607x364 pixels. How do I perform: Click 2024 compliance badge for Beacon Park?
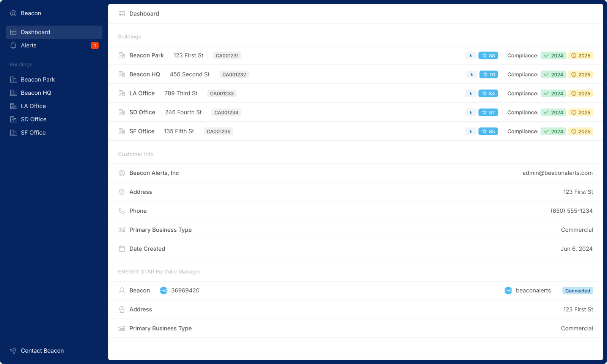pos(554,56)
